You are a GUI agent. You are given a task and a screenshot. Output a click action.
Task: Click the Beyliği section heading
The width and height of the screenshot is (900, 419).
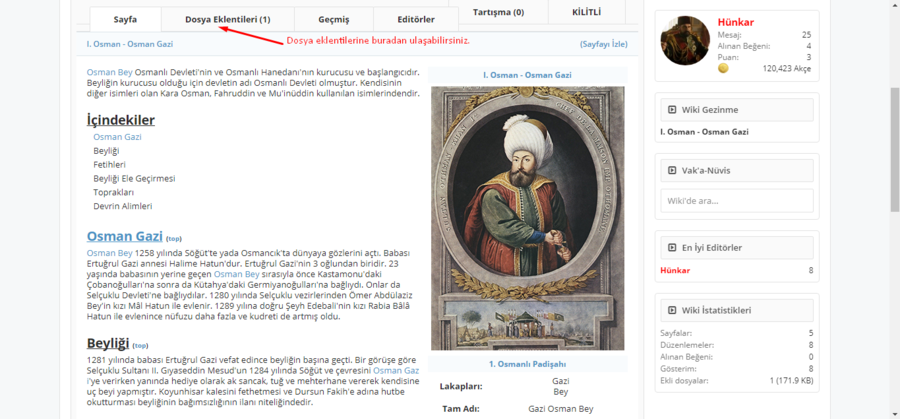click(108, 343)
